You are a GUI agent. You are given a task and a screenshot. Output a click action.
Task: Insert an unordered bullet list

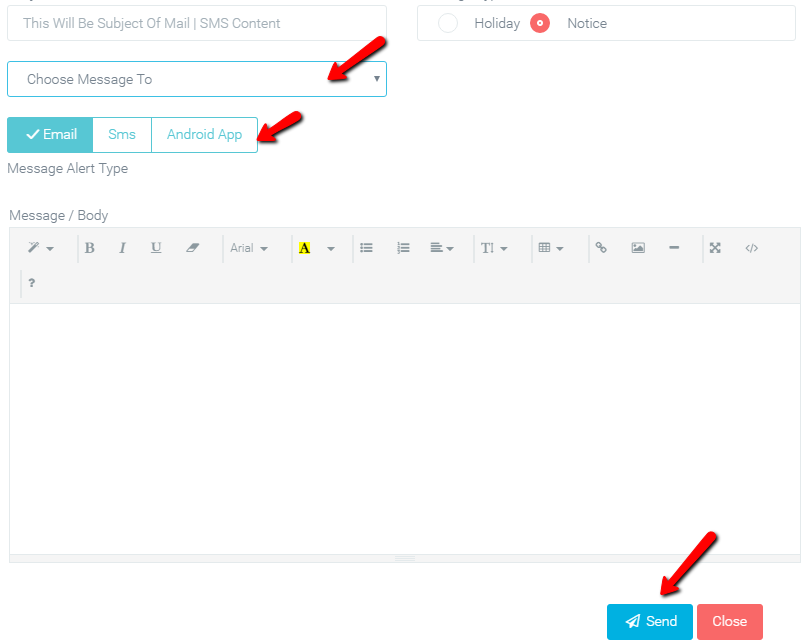click(x=366, y=248)
